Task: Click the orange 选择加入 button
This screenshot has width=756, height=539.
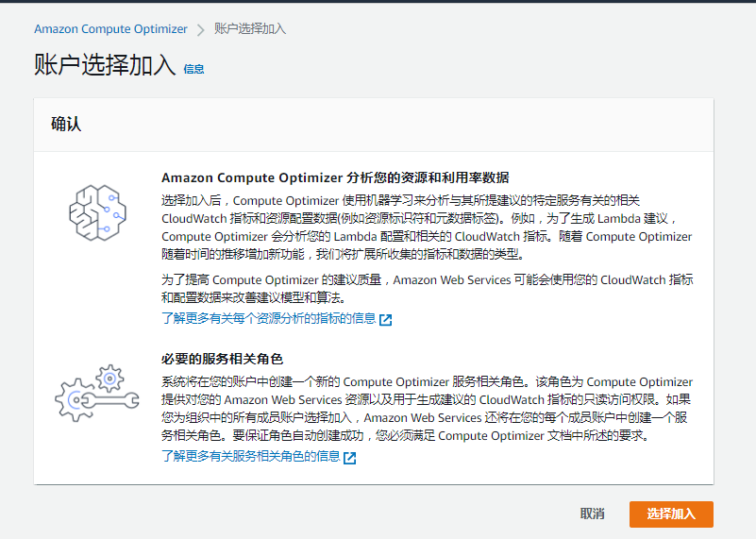Action: pyautogui.click(x=671, y=514)
